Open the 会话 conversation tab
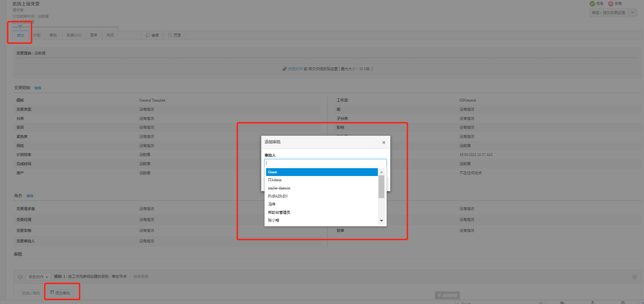 152,35
